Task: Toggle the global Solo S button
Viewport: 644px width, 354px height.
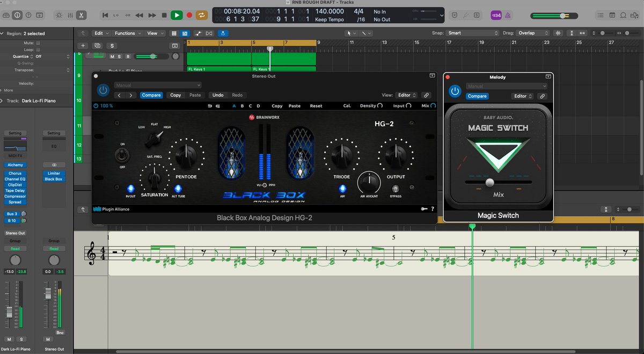Action: pos(112,46)
